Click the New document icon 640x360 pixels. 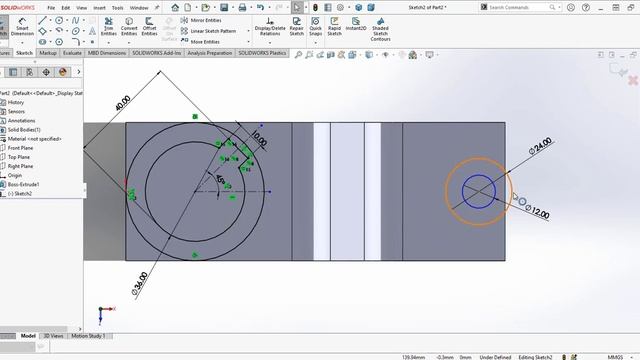188,7
